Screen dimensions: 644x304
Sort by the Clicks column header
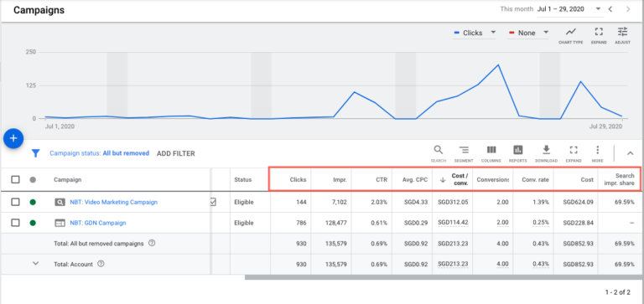(x=299, y=180)
